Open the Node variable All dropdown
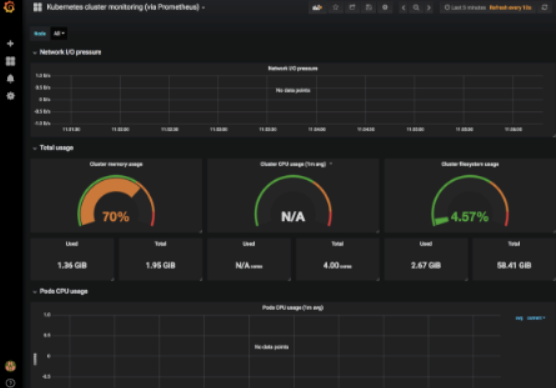Screen dimensions: 556x388 pos(59,33)
